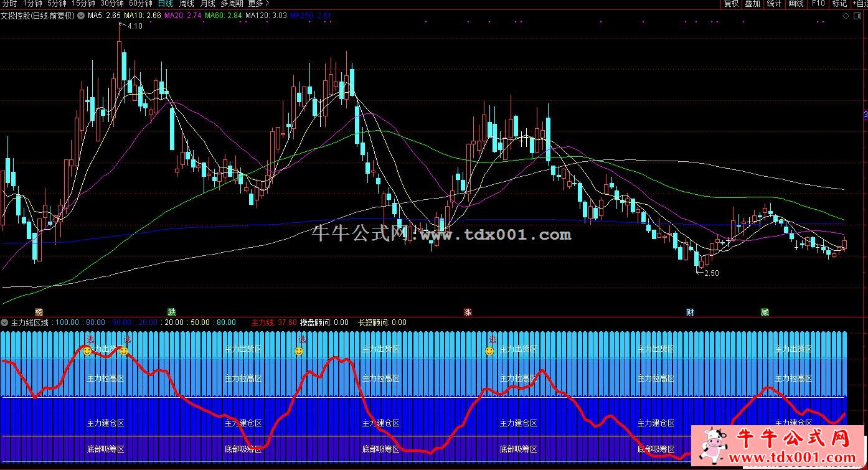Click the MA5: 2.65 indicator label
The width and height of the screenshot is (868, 470).
click(104, 16)
